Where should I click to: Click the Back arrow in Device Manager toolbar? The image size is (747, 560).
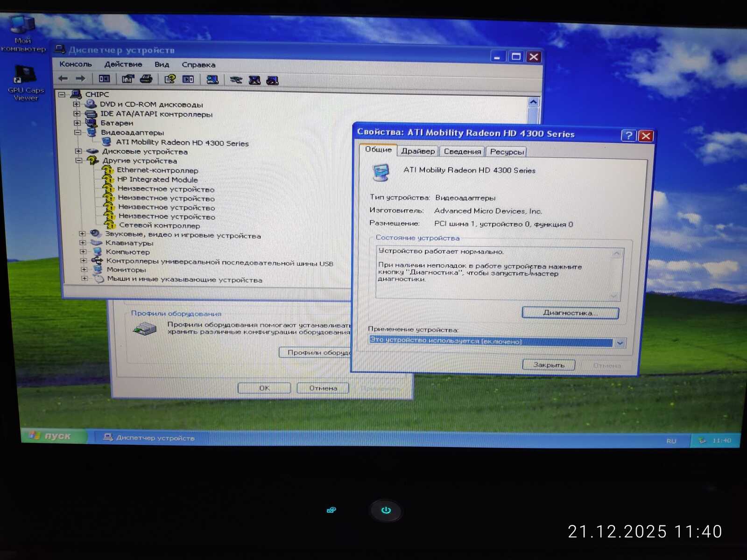(x=63, y=78)
